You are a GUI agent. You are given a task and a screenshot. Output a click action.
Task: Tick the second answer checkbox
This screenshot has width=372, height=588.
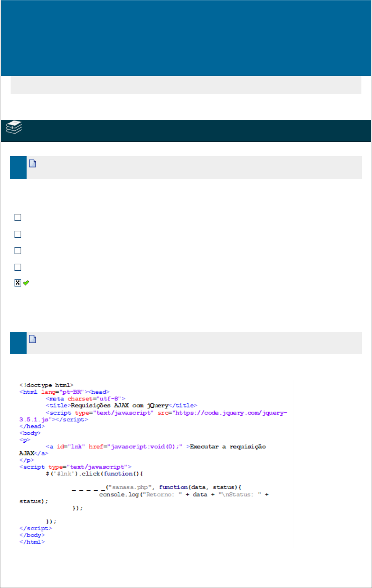click(x=18, y=234)
